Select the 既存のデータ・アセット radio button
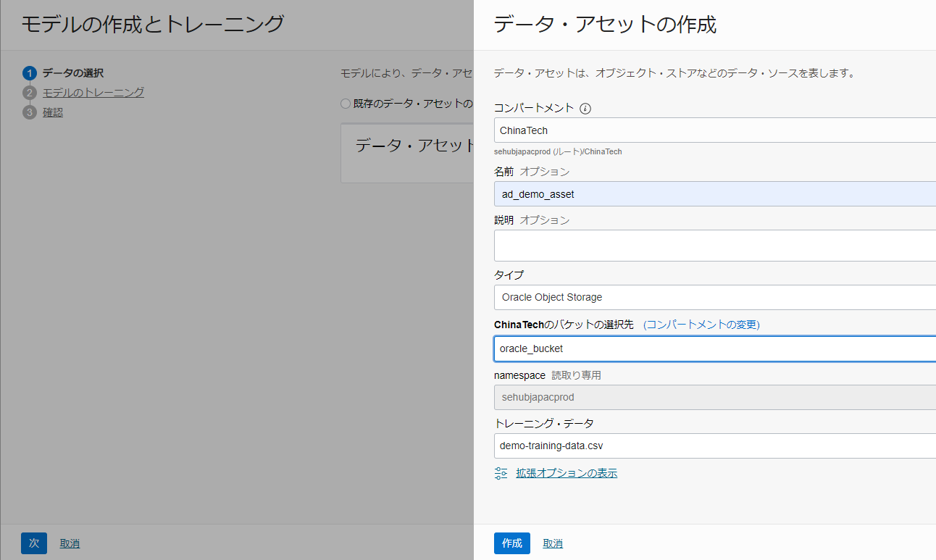 pyautogui.click(x=346, y=104)
